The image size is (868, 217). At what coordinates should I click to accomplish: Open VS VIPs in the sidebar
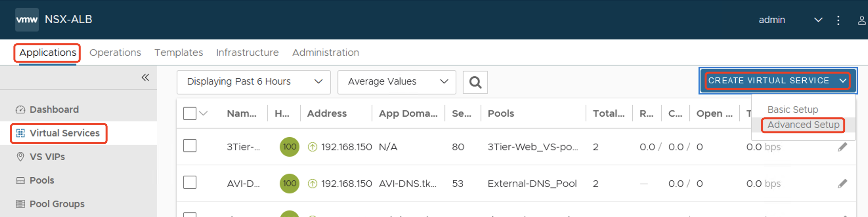point(47,157)
